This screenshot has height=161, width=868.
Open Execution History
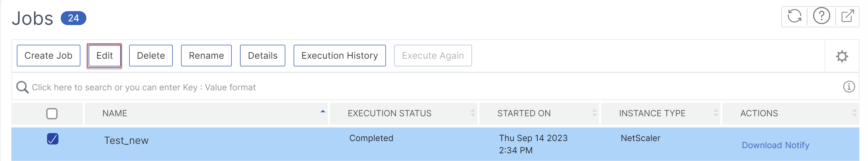pyautogui.click(x=340, y=56)
